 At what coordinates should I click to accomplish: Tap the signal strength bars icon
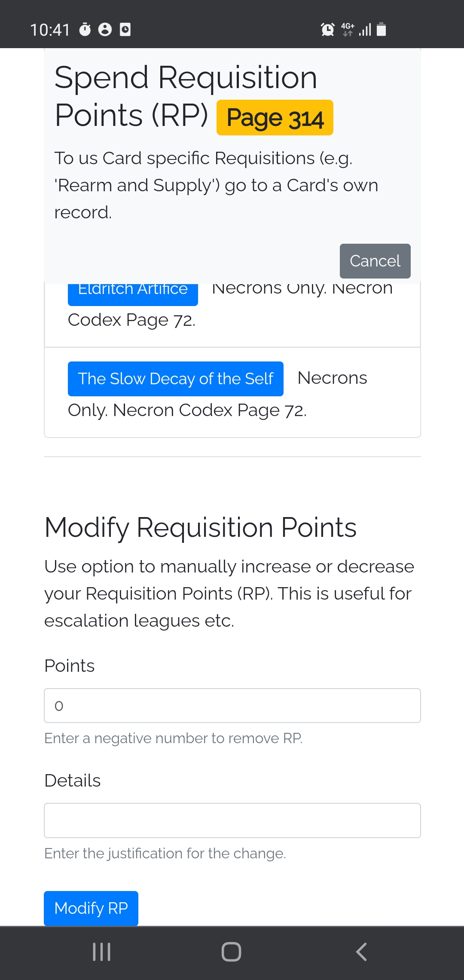tap(365, 29)
